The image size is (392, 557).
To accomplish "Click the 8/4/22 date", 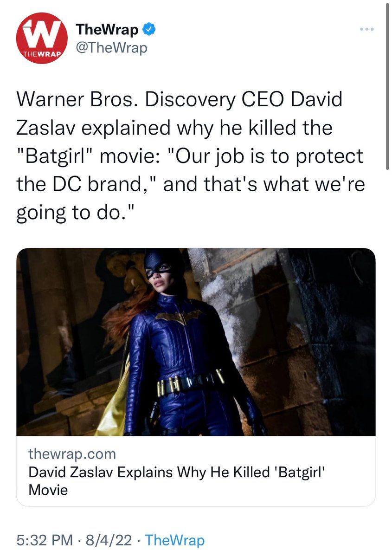I will [109, 540].
